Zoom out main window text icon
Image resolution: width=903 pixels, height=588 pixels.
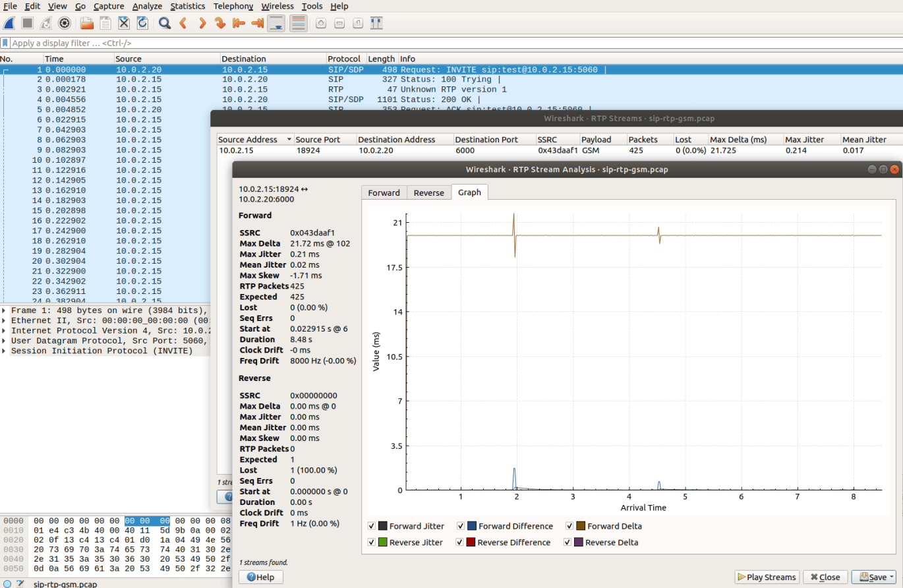pyautogui.click(x=339, y=24)
